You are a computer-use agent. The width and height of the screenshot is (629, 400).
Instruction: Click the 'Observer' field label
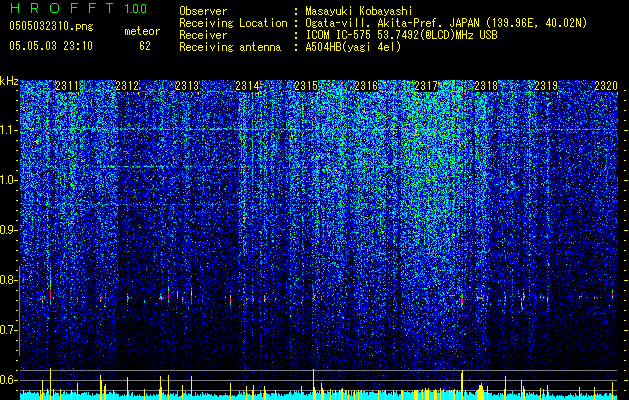coord(203,12)
